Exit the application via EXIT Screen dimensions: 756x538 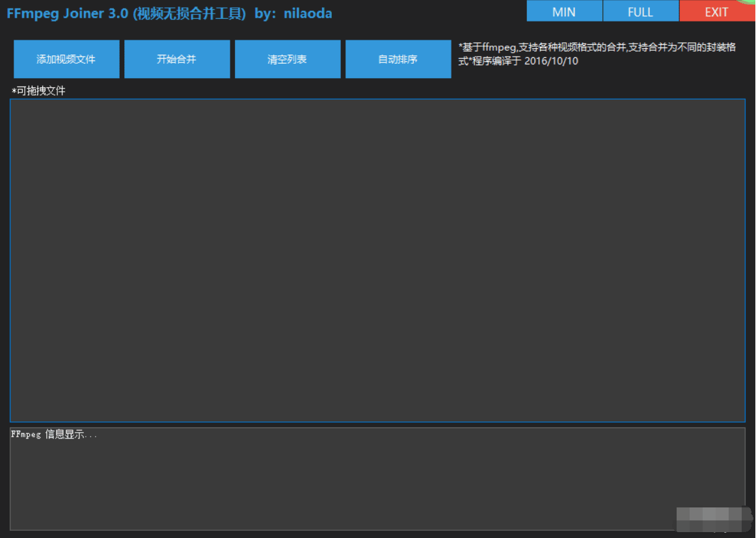[716, 11]
